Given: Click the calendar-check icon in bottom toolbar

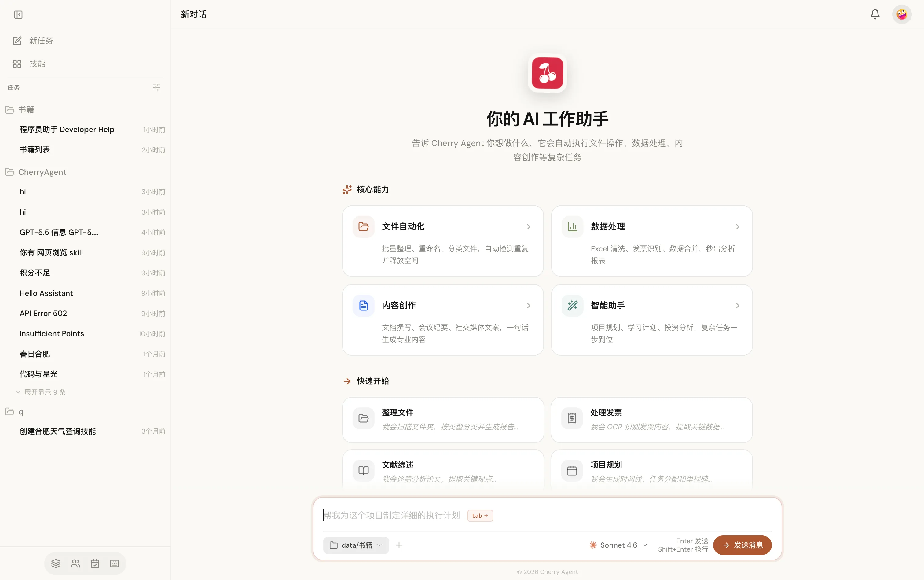Looking at the screenshot, I should point(95,563).
